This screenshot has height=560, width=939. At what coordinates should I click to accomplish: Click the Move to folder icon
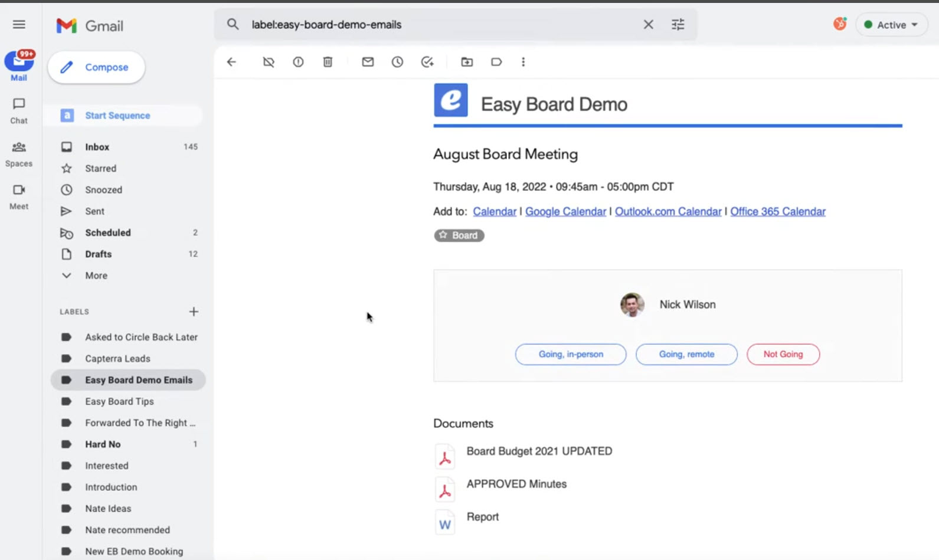[x=467, y=62]
